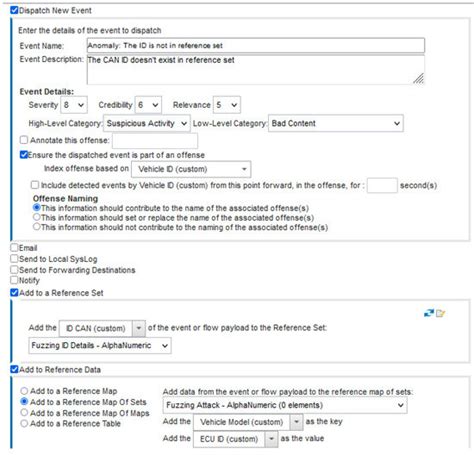
Task: Enable Send to Forwarding Destinations checkbox
Action: coord(14,269)
